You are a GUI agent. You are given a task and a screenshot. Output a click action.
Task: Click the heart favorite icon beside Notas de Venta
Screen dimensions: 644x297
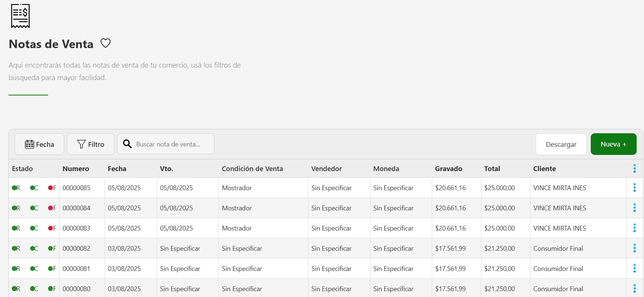click(x=105, y=43)
